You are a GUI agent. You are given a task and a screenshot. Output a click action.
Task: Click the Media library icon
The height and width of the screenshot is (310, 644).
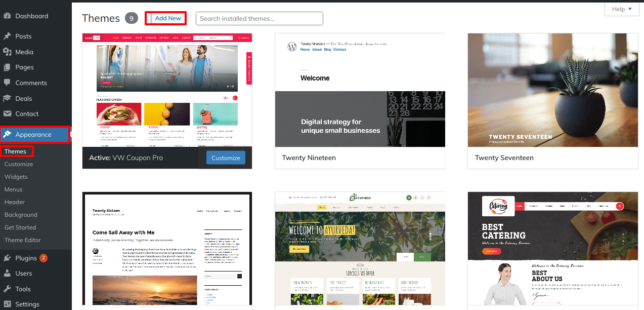pos(7,52)
